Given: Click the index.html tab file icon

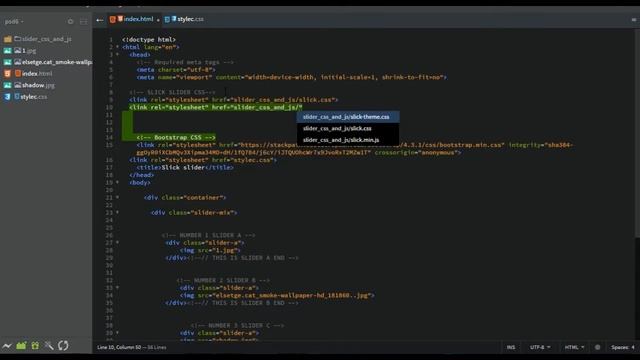Looking at the screenshot, I should (113, 19).
